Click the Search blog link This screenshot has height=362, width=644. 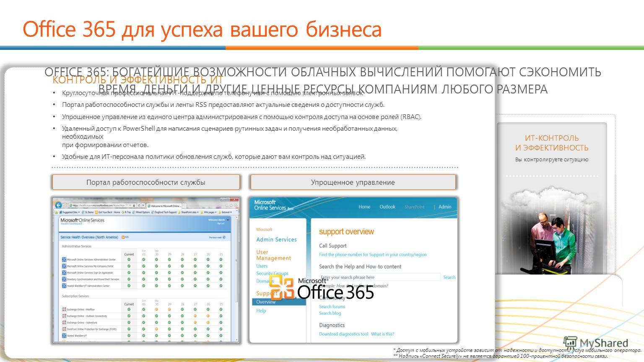(330, 313)
